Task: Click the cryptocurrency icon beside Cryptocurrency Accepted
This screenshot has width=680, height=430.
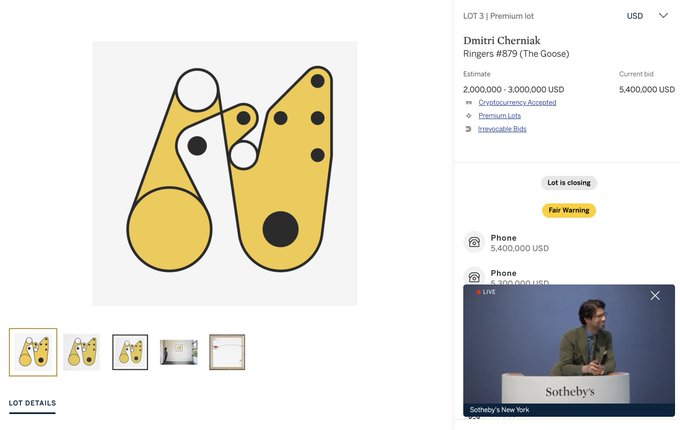Action: (468, 103)
